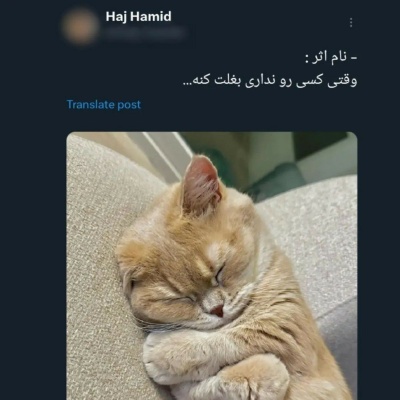Click the Translate post link
Image resolution: width=400 pixels, height=400 pixels.
click(x=104, y=105)
